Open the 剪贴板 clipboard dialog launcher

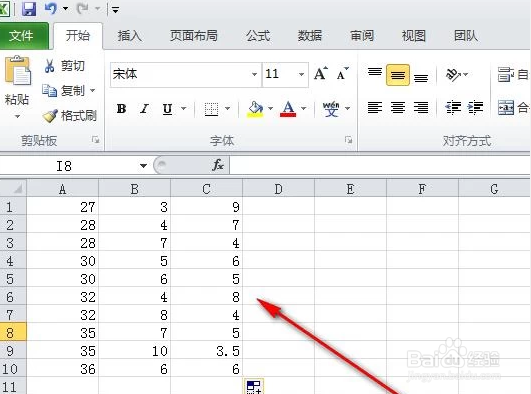pos(96,140)
